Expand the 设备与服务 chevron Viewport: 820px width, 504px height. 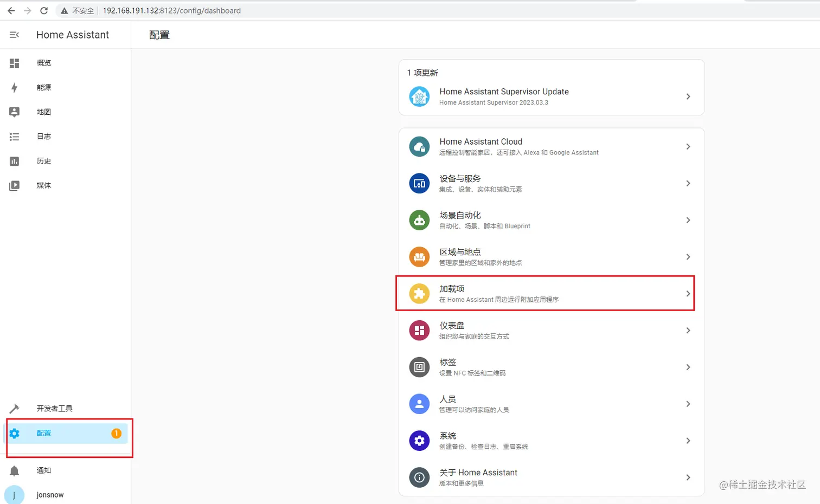(688, 183)
